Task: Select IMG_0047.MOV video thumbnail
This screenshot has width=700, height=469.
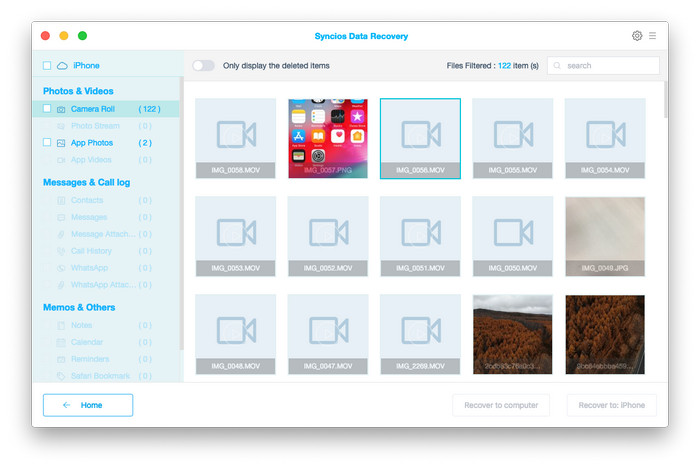Action: point(328,334)
